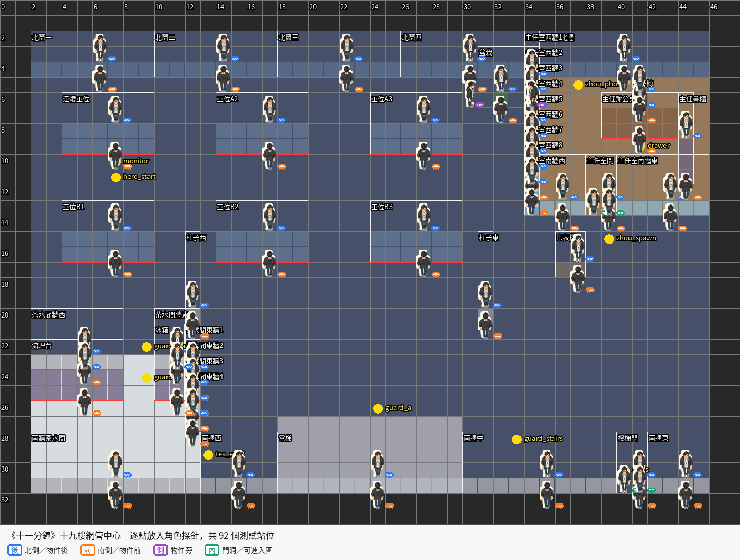Click the 樓梯門 zone label
This screenshot has height=560, width=740.
(x=627, y=438)
